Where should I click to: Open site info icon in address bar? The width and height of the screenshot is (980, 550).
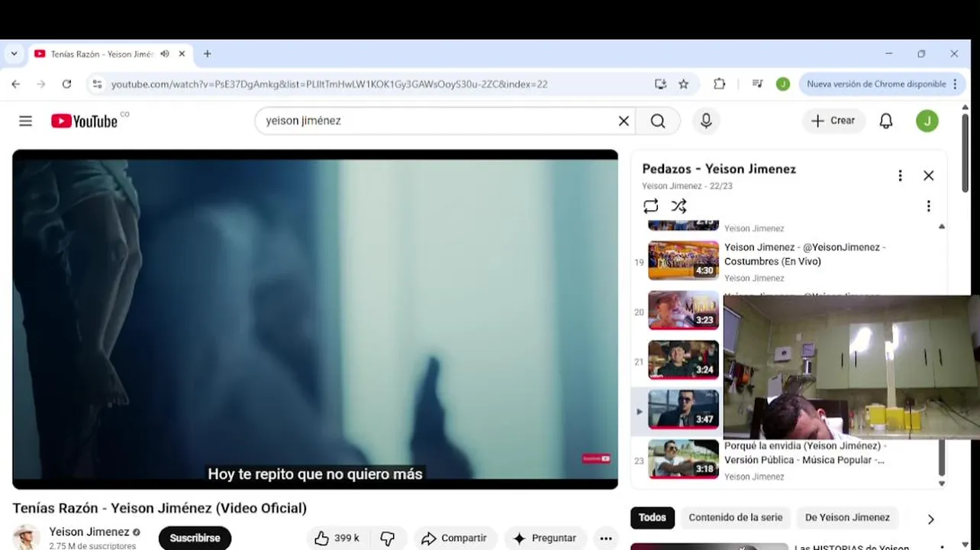click(97, 84)
